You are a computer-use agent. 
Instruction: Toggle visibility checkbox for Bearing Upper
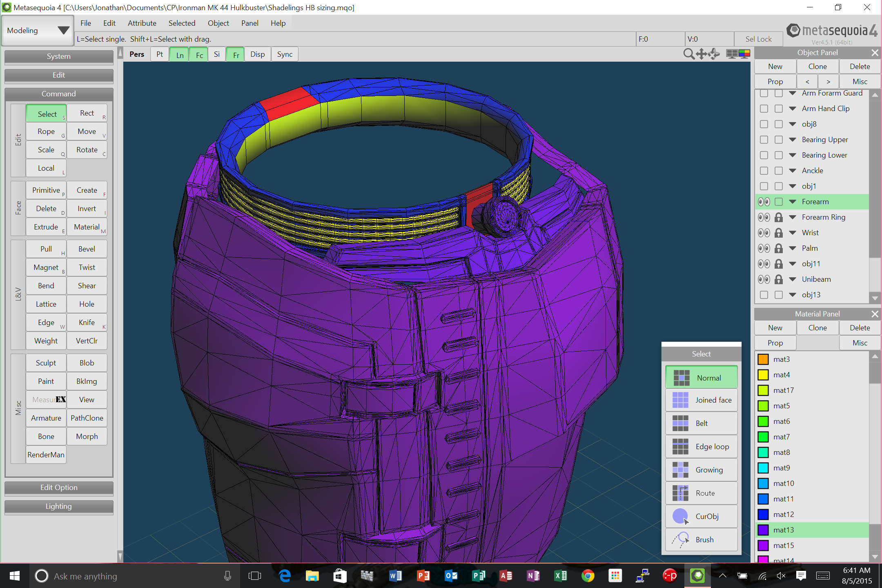tap(764, 140)
